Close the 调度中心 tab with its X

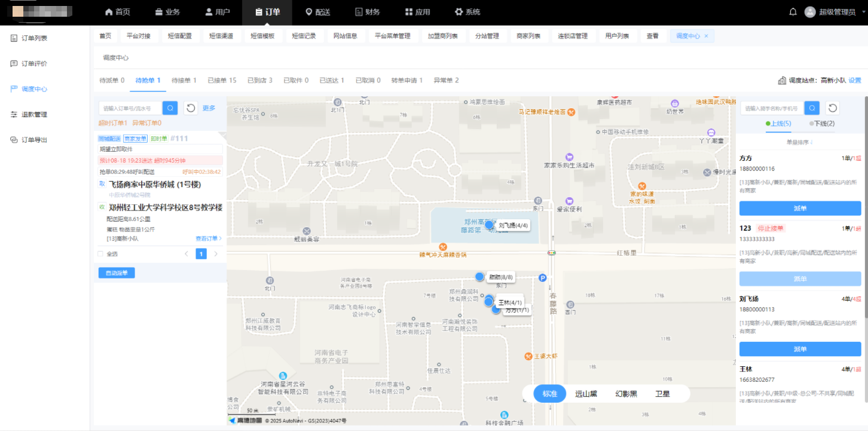tap(706, 36)
